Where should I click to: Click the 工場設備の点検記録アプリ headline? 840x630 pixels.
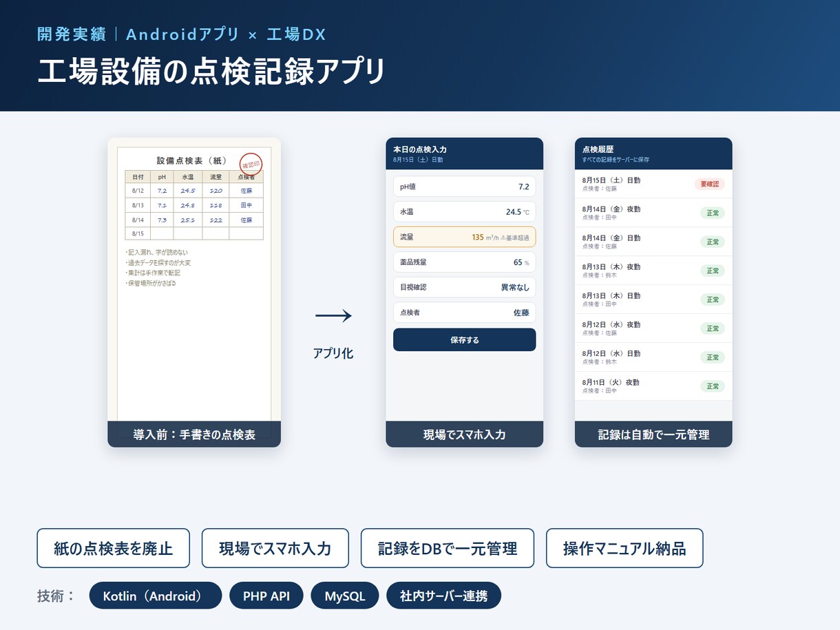[x=211, y=72]
